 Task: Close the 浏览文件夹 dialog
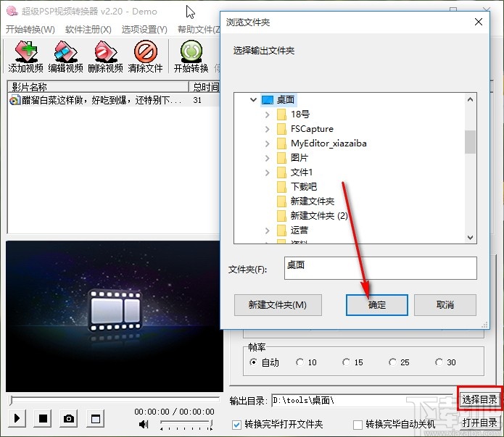pyautogui.click(x=479, y=22)
